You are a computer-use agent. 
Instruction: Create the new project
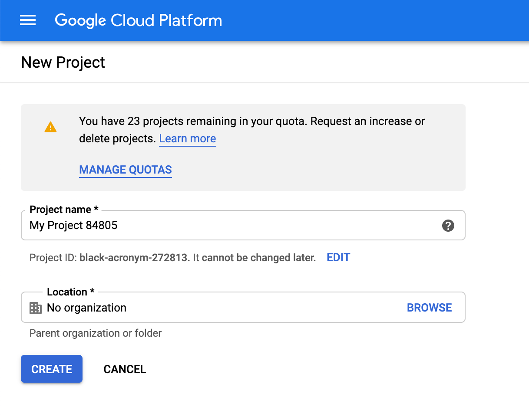tap(51, 369)
